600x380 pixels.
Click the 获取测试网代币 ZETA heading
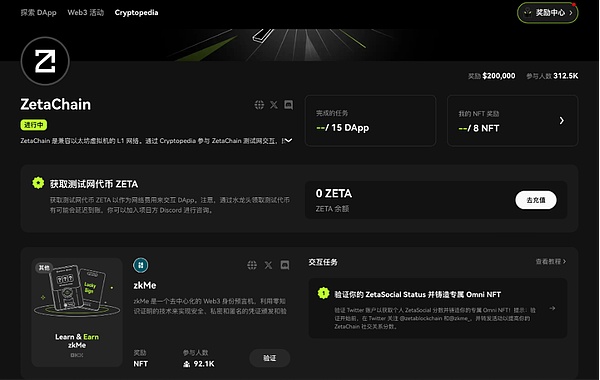tap(94, 184)
